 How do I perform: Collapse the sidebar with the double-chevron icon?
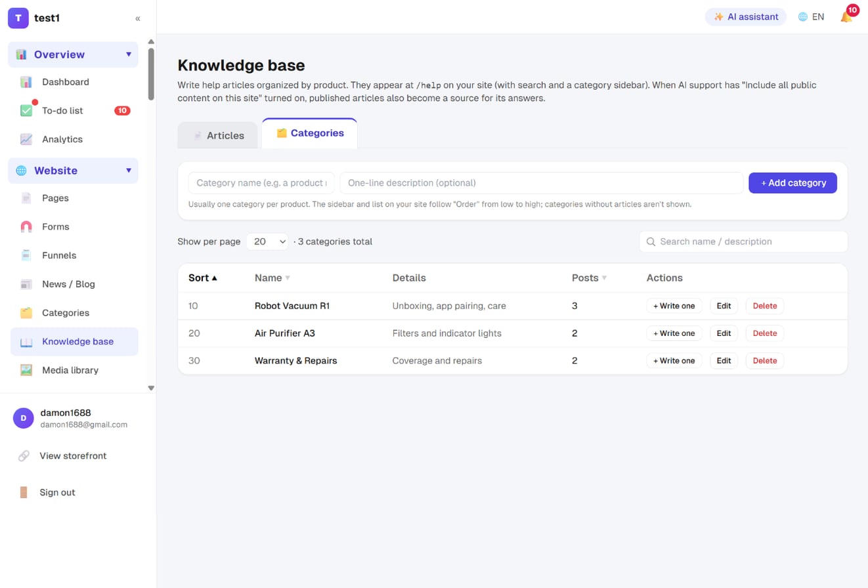138,18
